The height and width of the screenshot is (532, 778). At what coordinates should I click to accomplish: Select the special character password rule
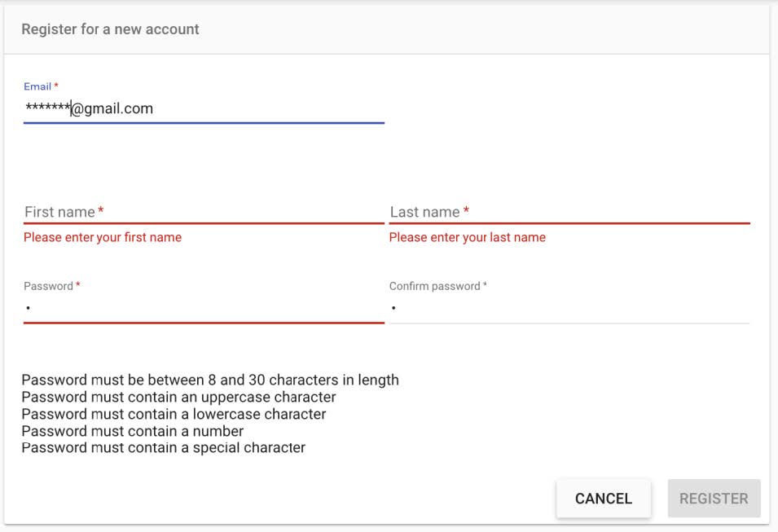point(163,447)
